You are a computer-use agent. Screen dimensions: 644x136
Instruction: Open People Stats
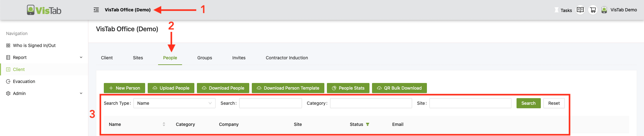(x=348, y=88)
